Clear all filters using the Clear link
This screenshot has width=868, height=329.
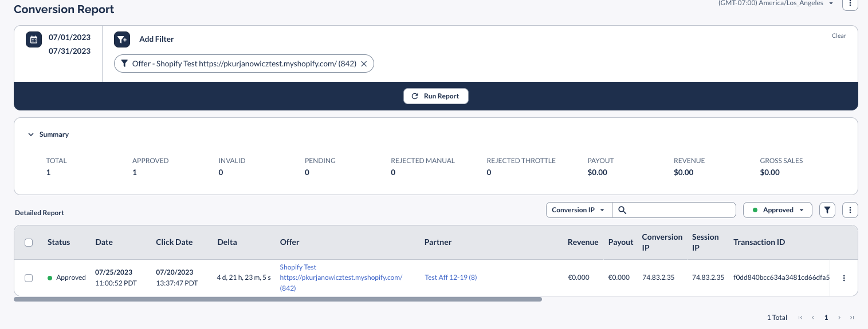click(839, 35)
